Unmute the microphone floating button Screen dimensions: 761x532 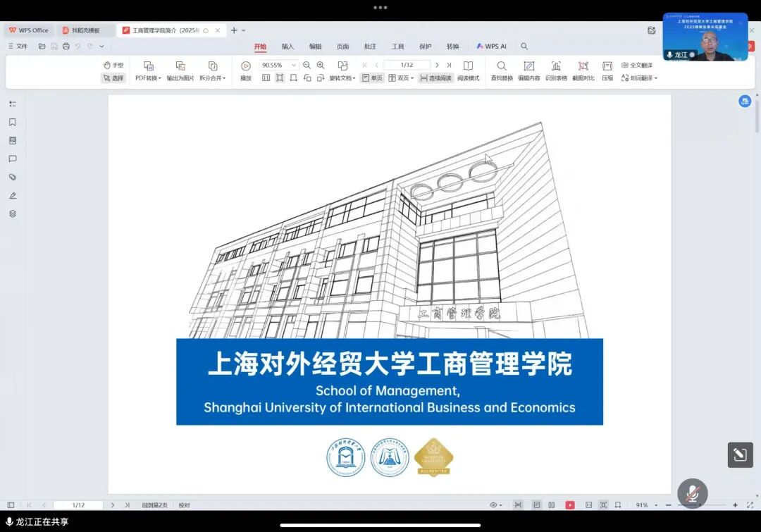click(692, 493)
